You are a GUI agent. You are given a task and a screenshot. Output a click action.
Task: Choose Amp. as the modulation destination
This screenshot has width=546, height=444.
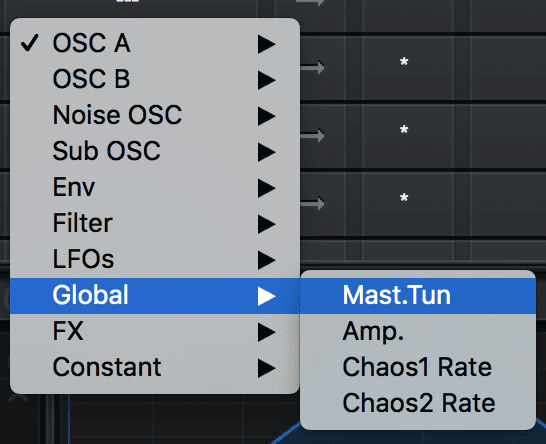(418, 332)
